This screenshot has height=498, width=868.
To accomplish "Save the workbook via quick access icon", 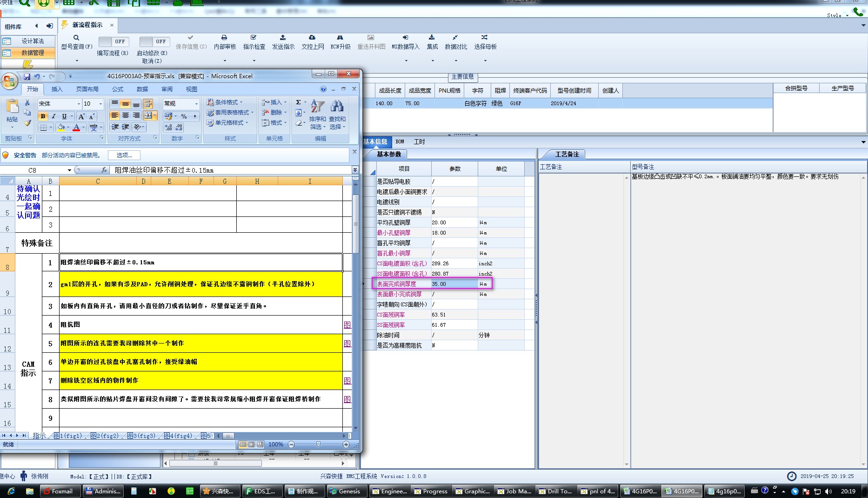I will pyautogui.click(x=27, y=76).
